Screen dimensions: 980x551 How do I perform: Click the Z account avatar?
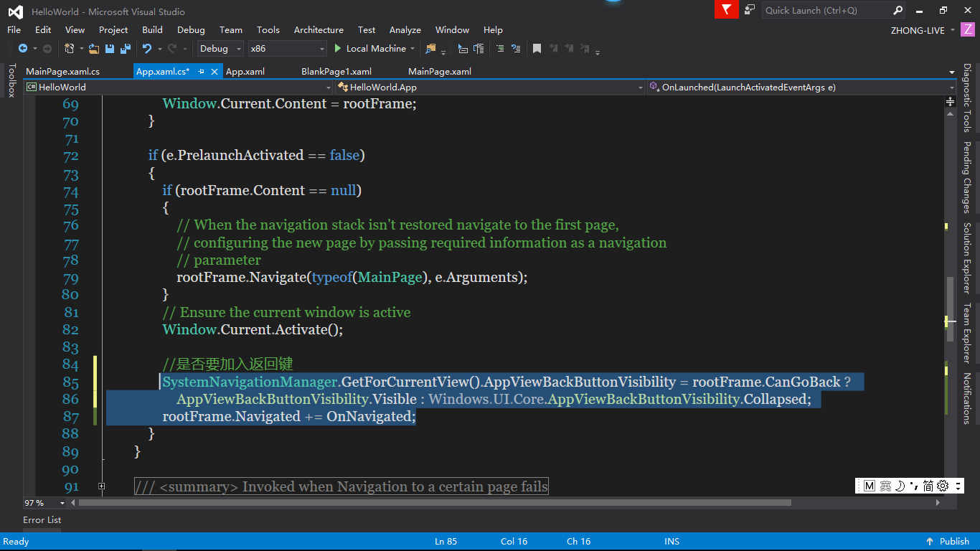coord(968,30)
